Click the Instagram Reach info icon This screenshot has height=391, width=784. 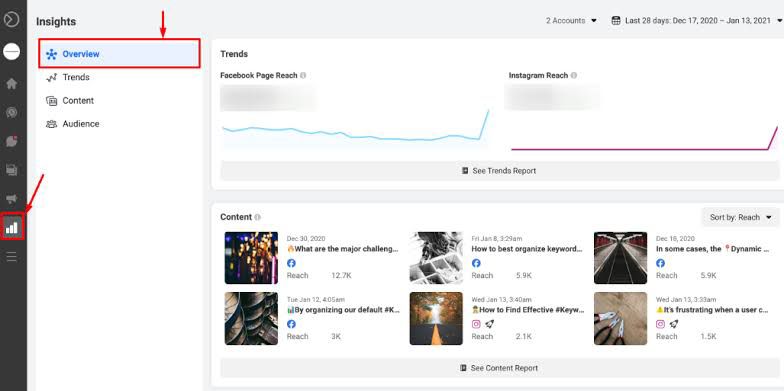coord(574,76)
